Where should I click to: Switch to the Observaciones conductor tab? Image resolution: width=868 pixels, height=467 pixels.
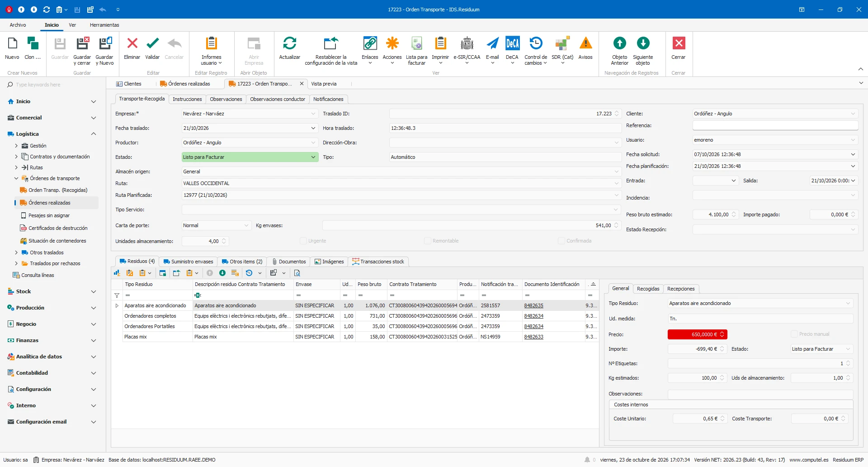(278, 99)
